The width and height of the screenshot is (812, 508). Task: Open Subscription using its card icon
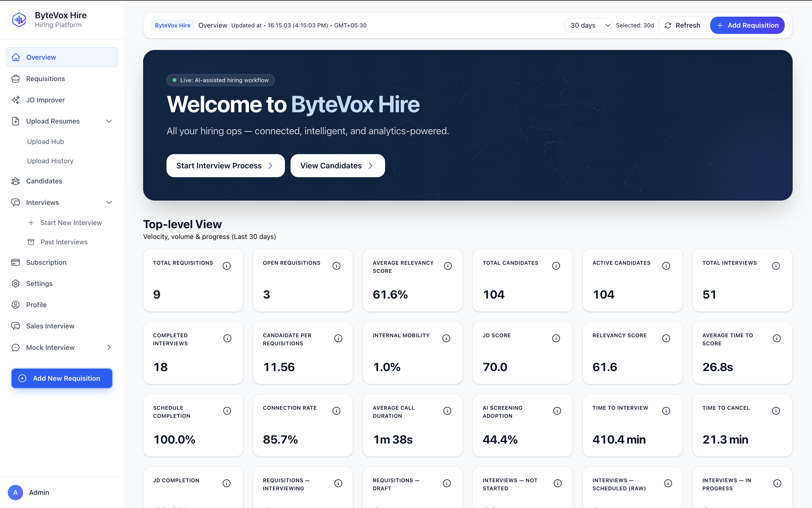[16, 262]
